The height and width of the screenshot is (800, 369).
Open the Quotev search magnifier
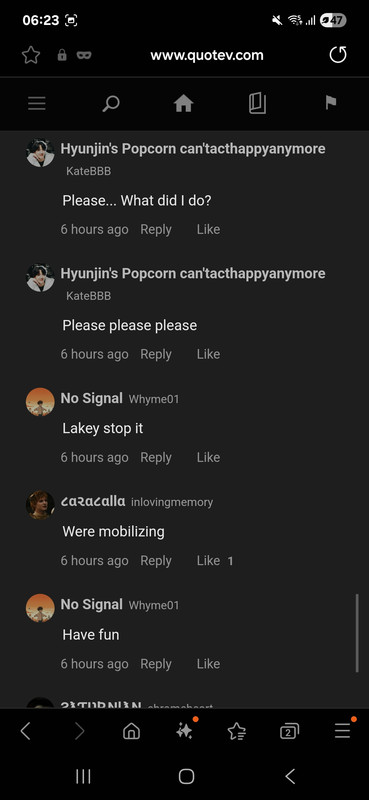[x=110, y=104]
